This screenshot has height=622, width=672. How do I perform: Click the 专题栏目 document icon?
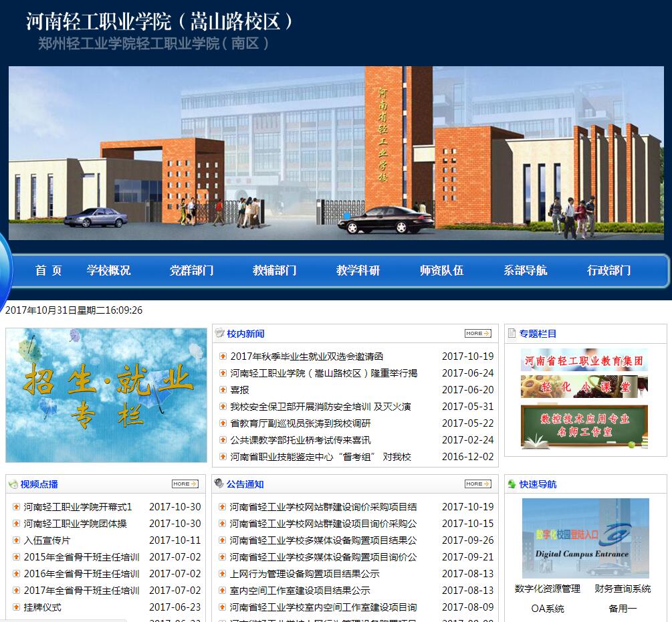[512, 333]
